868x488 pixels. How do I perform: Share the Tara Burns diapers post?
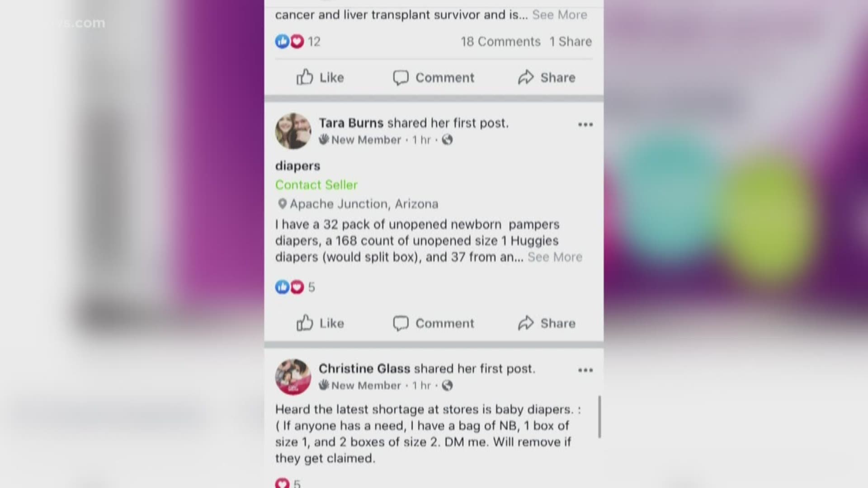(547, 323)
